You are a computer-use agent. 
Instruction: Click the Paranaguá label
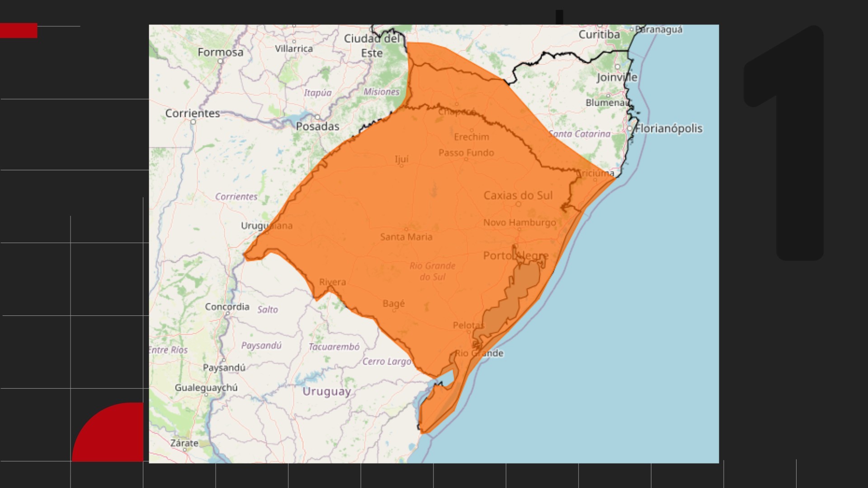659,30
